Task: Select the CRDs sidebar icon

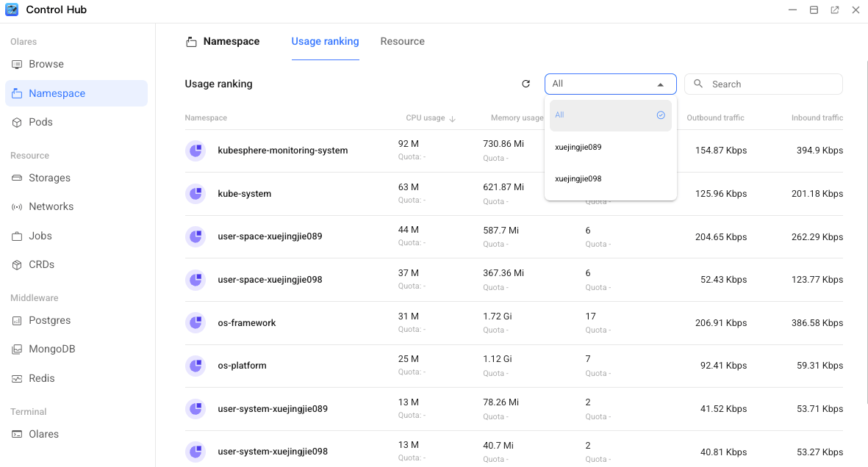Action: (x=43, y=264)
